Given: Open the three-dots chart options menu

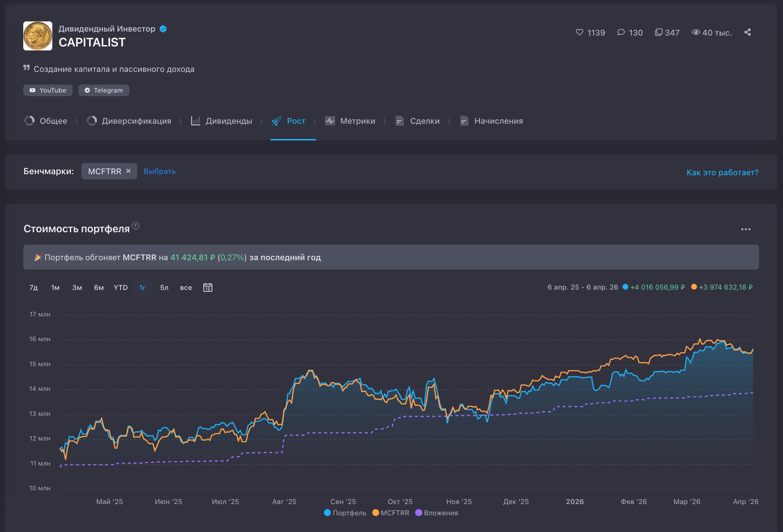Looking at the screenshot, I should point(746,229).
